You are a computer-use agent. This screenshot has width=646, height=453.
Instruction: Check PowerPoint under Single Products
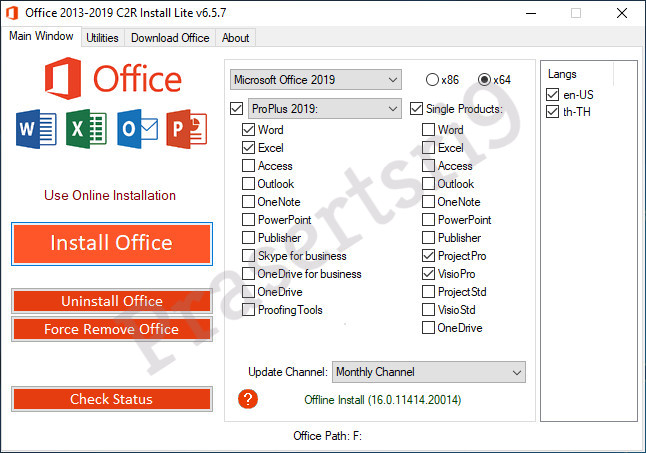point(428,220)
